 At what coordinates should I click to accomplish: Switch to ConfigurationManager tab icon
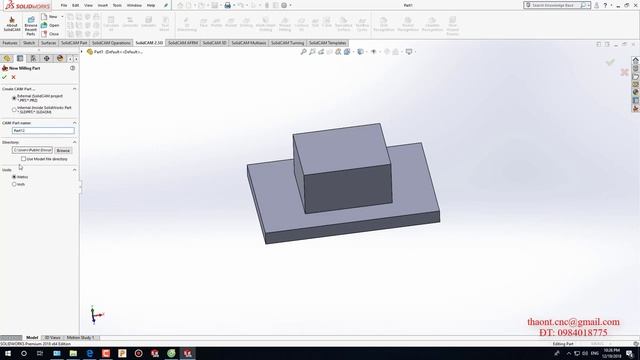point(33,59)
